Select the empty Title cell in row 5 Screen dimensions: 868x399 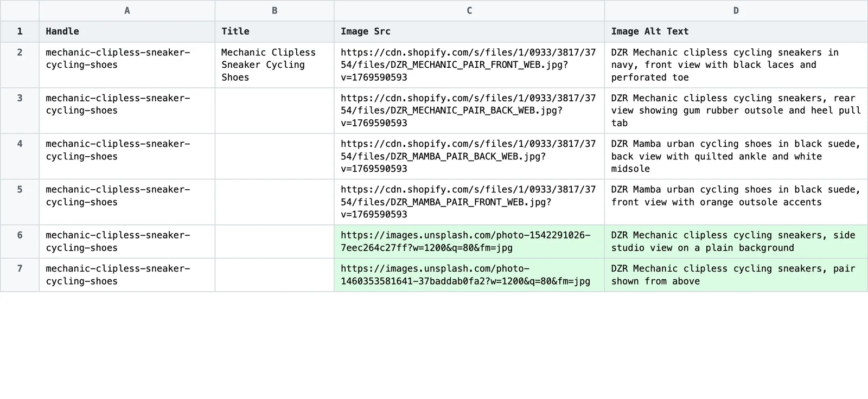(x=275, y=202)
